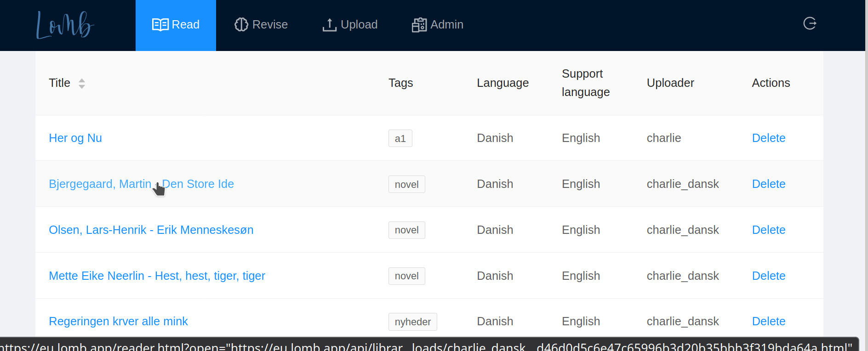Open the text "Her og Nu"
Viewport: 868px width, 351px height.
coord(75,138)
